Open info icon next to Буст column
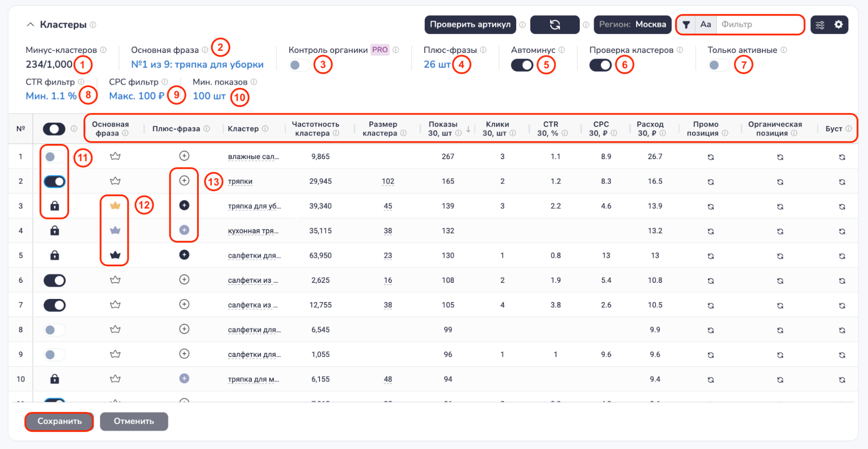This screenshot has height=449, width=868. [848, 129]
